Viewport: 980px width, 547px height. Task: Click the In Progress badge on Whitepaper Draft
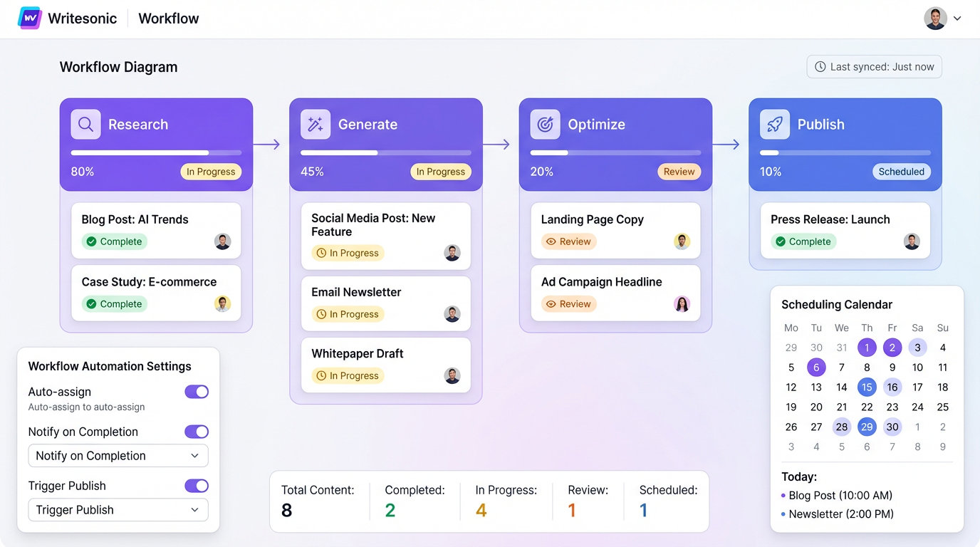(x=348, y=375)
